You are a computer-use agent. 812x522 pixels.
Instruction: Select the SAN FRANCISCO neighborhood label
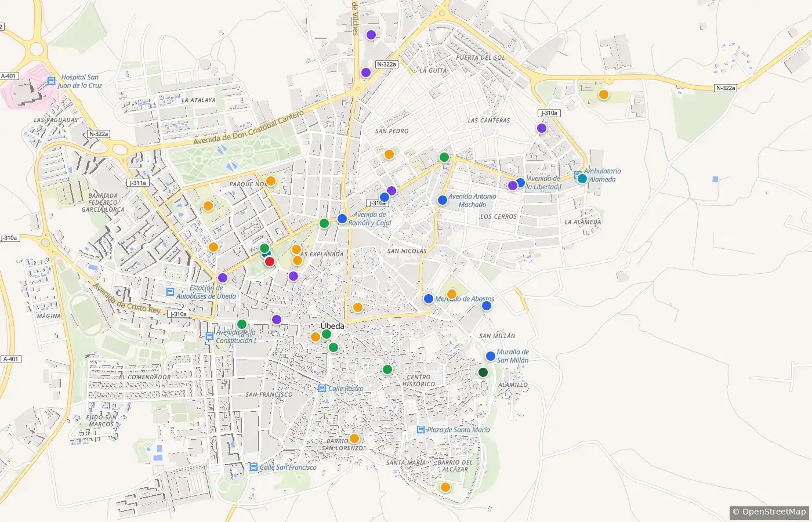[269, 394]
